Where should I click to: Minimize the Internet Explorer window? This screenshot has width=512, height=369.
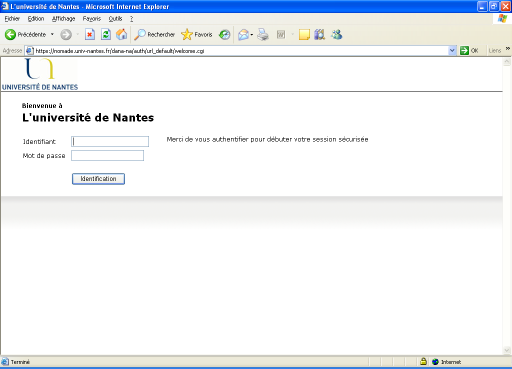pos(482,6)
